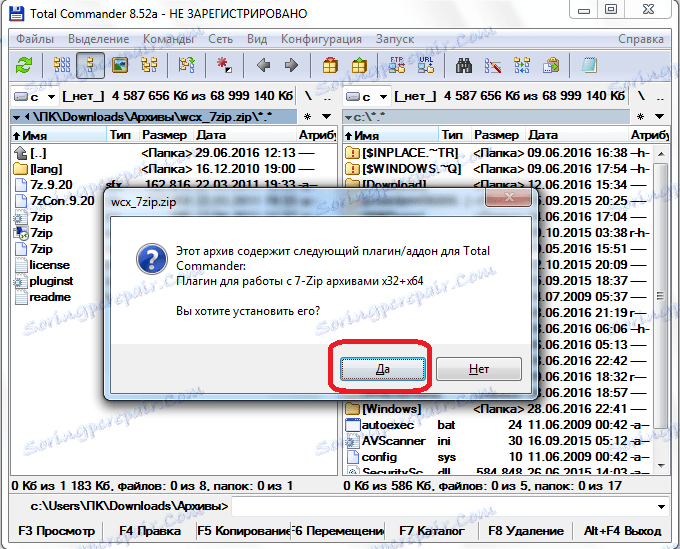Open left panel favorites asterisk button
The height and width of the screenshot is (549, 680).
coord(307,116)
